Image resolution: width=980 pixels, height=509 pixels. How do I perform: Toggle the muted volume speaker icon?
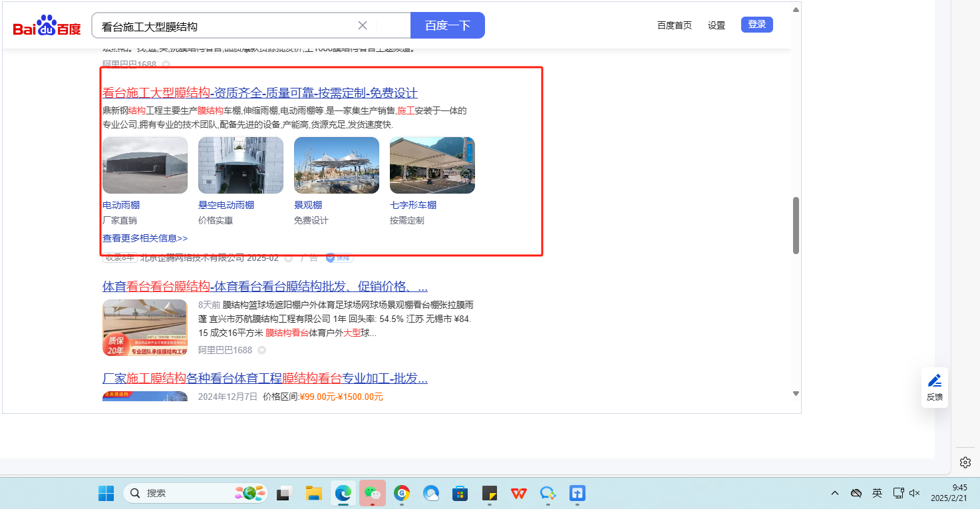click(x=915, y=493)
